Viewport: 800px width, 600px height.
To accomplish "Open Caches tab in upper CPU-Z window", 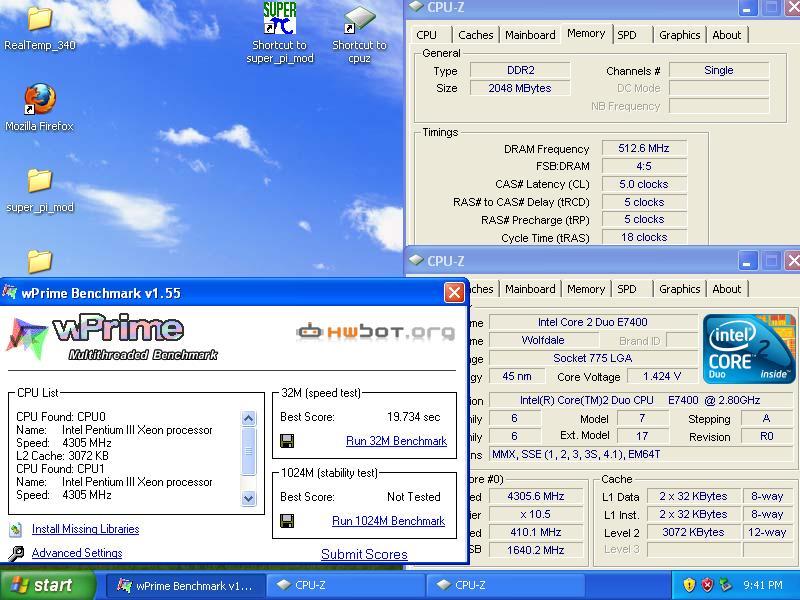I will (476, 35).
